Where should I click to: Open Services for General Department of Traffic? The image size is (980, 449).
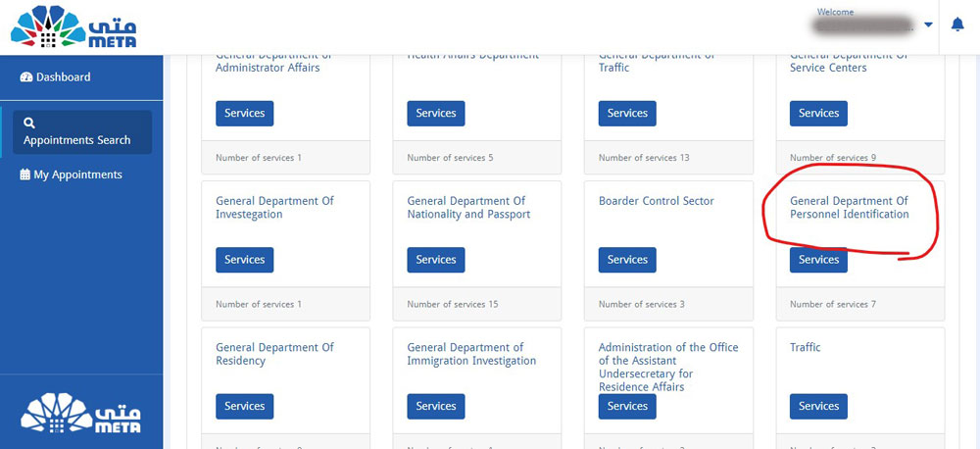[x=627, y=113]
